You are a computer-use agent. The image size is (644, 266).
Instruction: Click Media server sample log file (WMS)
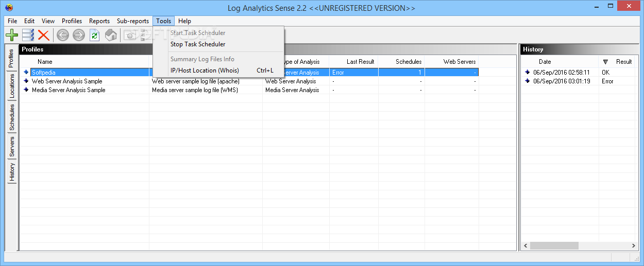[x=194, y=90]
